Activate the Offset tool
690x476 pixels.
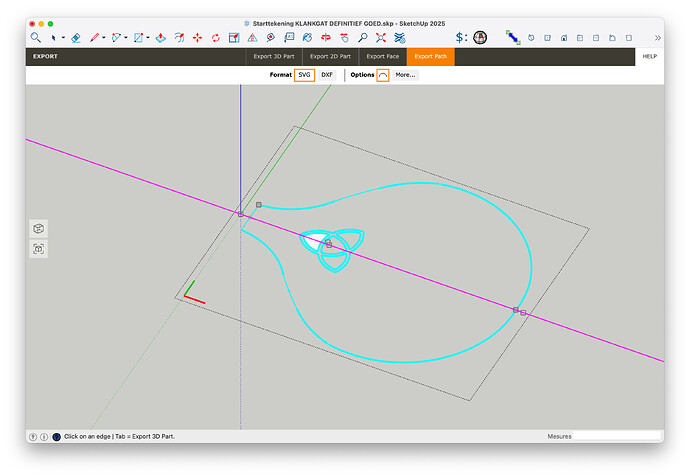click(x=179, y=38)
